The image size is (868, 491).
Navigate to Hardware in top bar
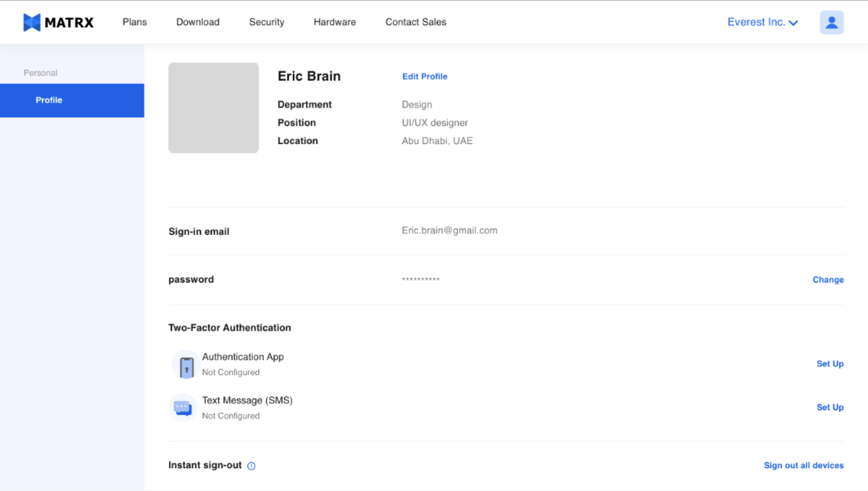pos(335,22)
